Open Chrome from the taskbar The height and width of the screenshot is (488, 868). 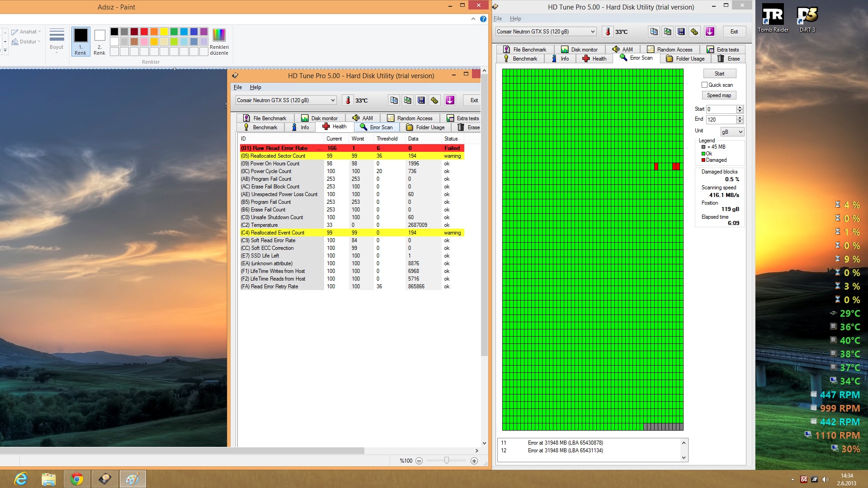pos(77,479)
